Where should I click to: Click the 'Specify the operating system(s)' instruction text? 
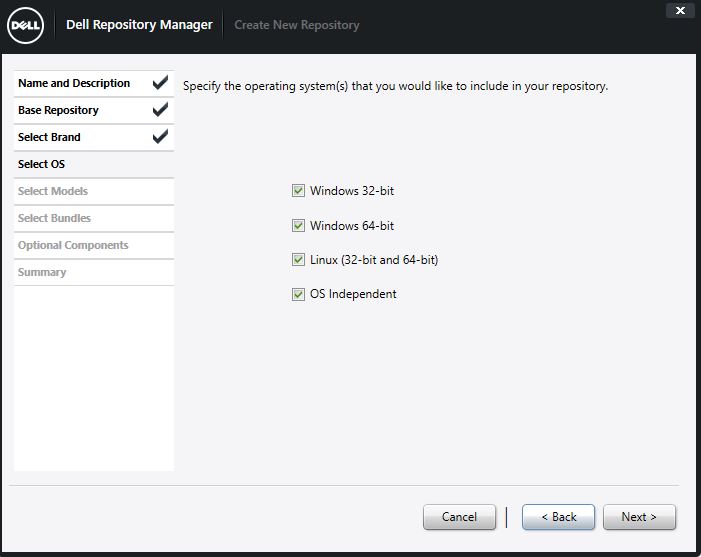coord(396,86)
